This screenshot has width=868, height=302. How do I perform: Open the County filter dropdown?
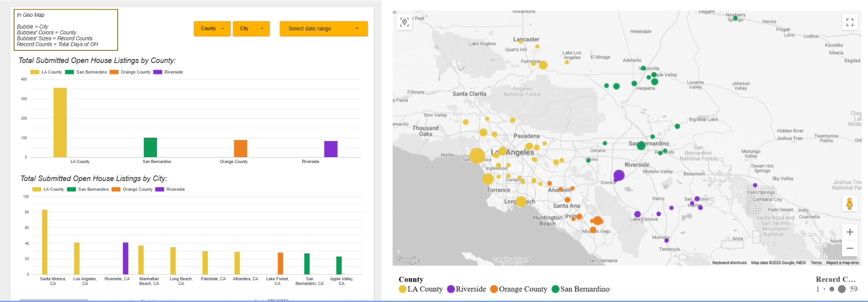pyautogui.click(x=212, y=29)
